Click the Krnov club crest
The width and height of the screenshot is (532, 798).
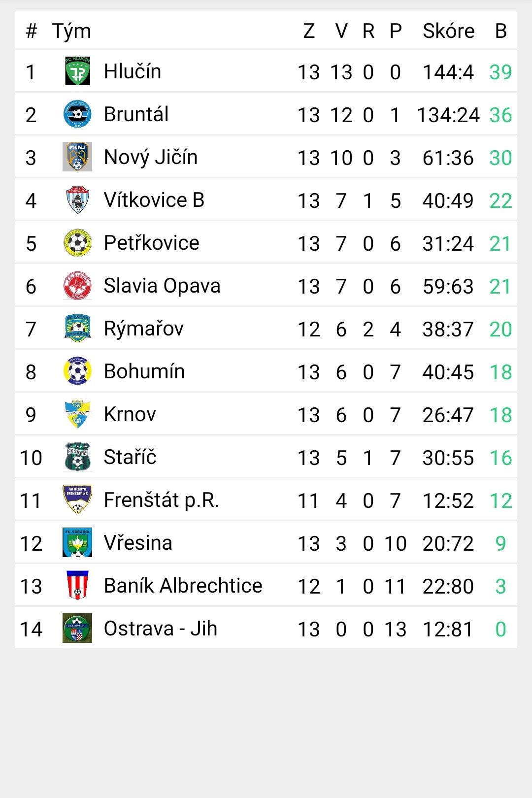point(77,414)
